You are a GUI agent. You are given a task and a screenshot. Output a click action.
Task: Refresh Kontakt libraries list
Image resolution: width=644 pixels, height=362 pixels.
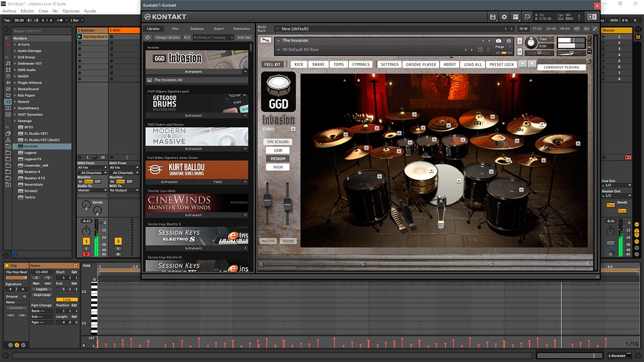pos(148,38)
